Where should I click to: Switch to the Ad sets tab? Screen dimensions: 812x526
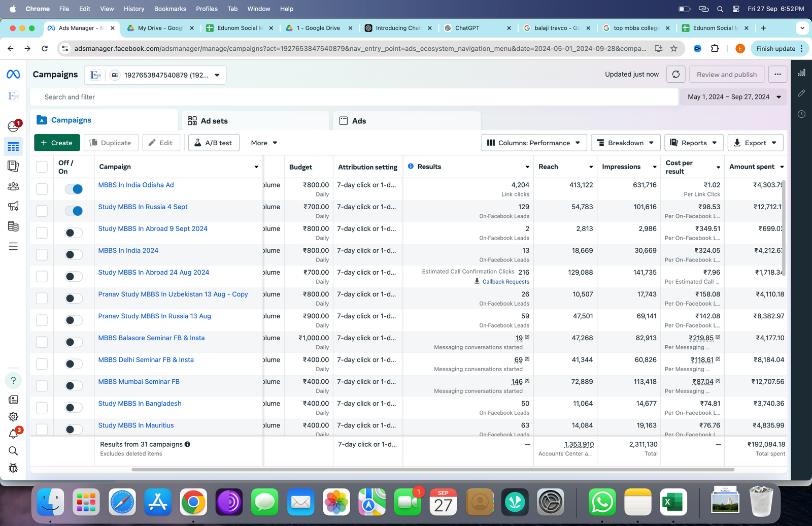[214, 121]
